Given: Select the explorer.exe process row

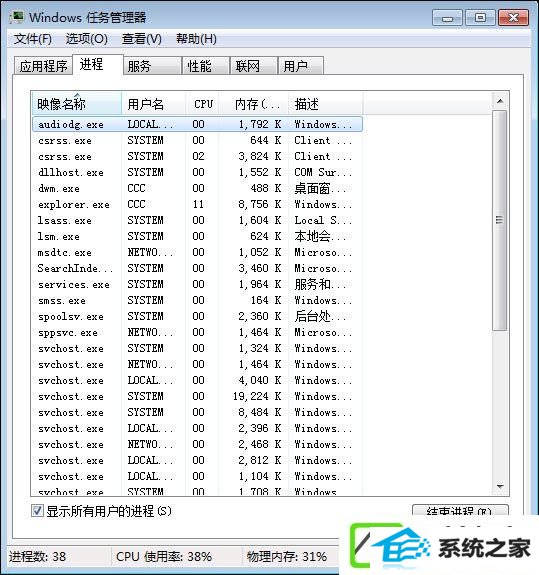Looking at the screenshot, I should pyautogui.click(x=197, y=204).
